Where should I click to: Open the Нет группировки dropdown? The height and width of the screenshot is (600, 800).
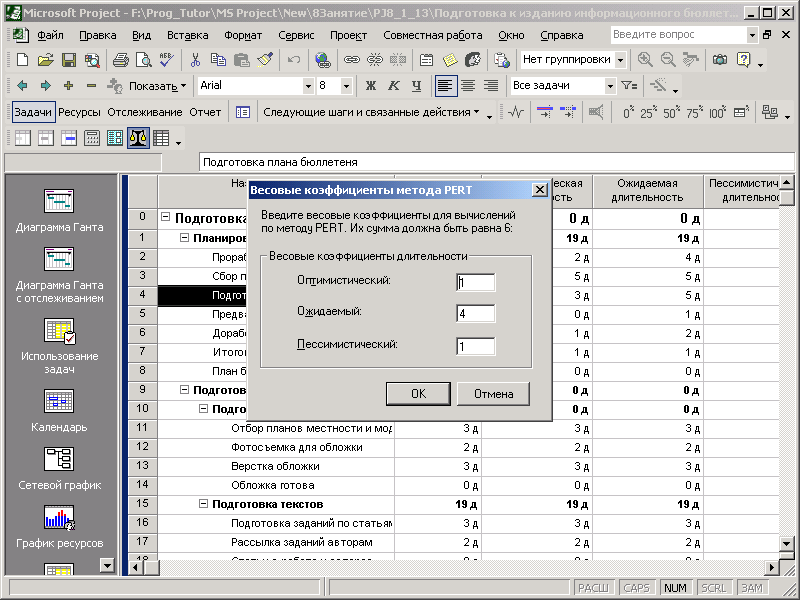620,60
